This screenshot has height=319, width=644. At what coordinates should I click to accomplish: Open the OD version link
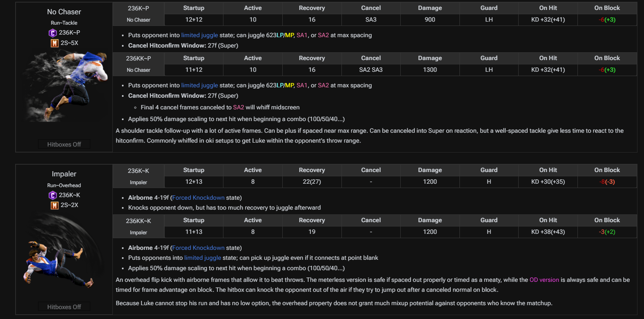pyautogui.click(x=544, y=280)
